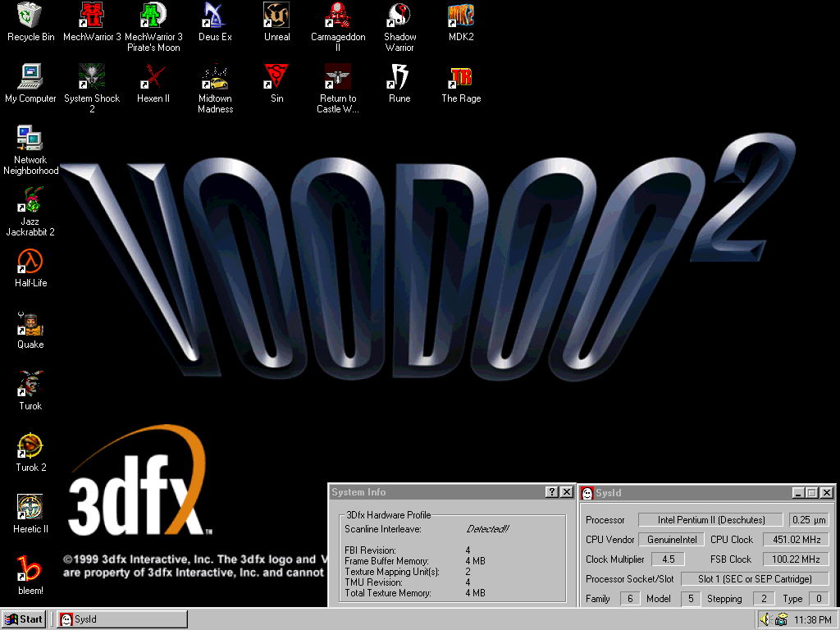This screenshot has width=840, height=630.
Task: Click the Type value '0' field
Action: pos(819,599)
